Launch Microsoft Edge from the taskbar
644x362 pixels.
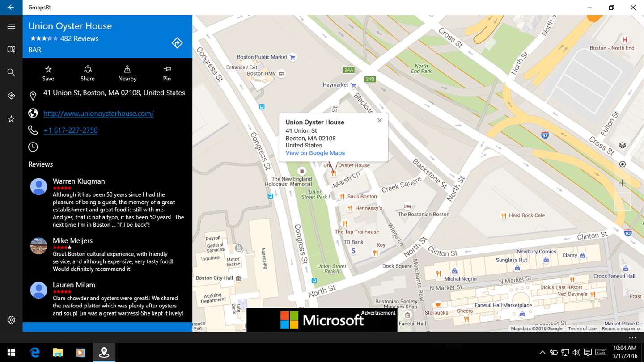coord(35,353)
